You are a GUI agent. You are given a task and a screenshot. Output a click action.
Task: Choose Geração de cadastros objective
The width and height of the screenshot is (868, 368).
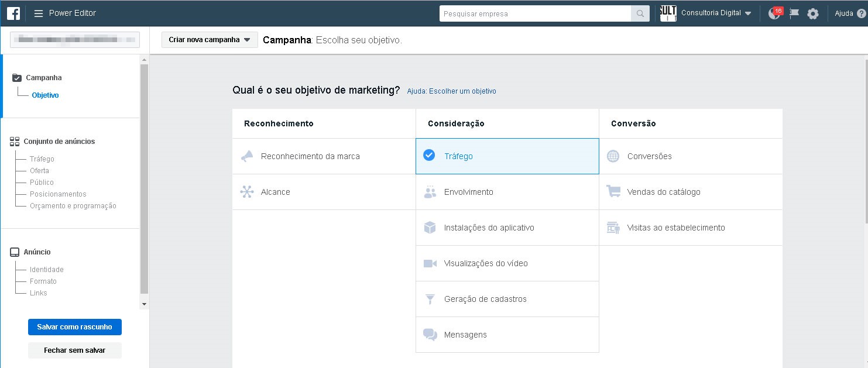tap(507, 299)
